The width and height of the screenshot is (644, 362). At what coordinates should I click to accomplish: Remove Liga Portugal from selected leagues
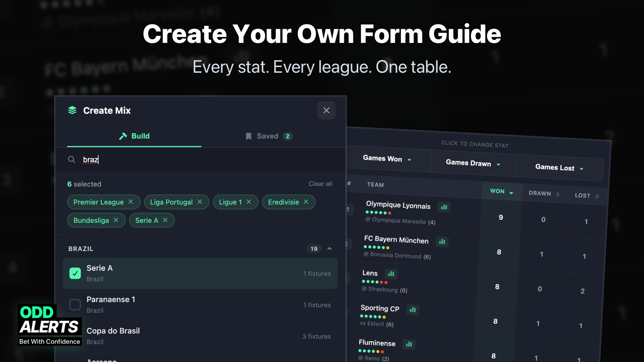(200, 202)
